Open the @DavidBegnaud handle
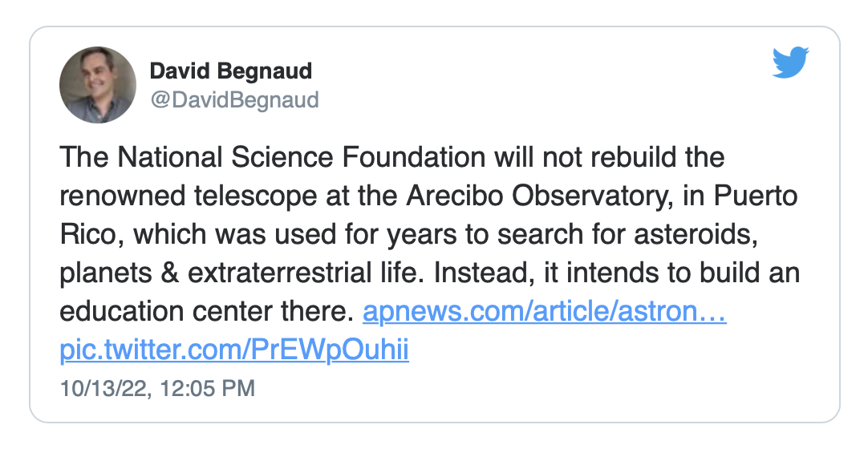Image resolution: width=868 pixels, height=449 pixels. click(x=234, y=99)
